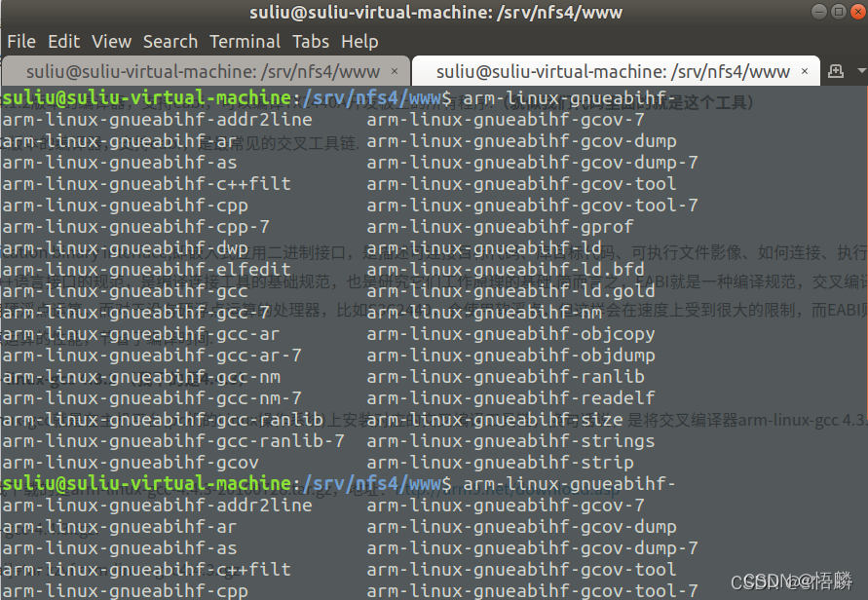The width and height of the screenshot is (868, 600).
Task: Click the arm-linux-gnueabihf-readelf entry
Action: (x=510, y=398)
